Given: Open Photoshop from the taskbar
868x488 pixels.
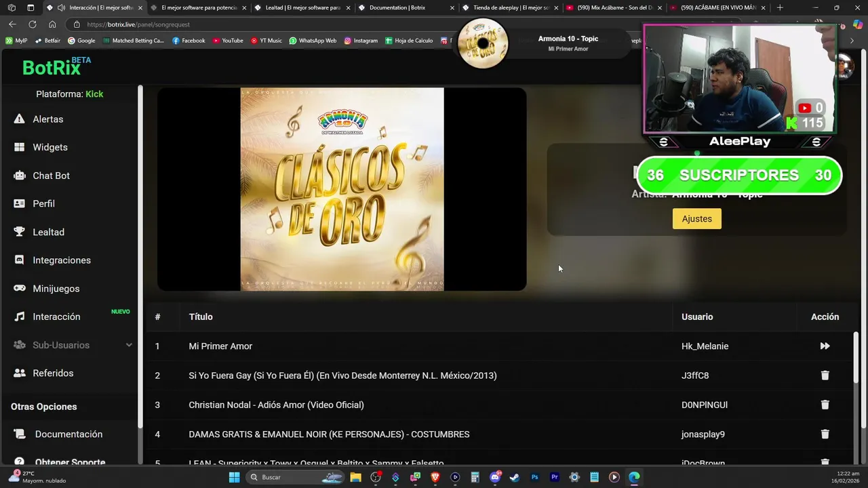Looking at the screenshot, I should tap(534, 477).
